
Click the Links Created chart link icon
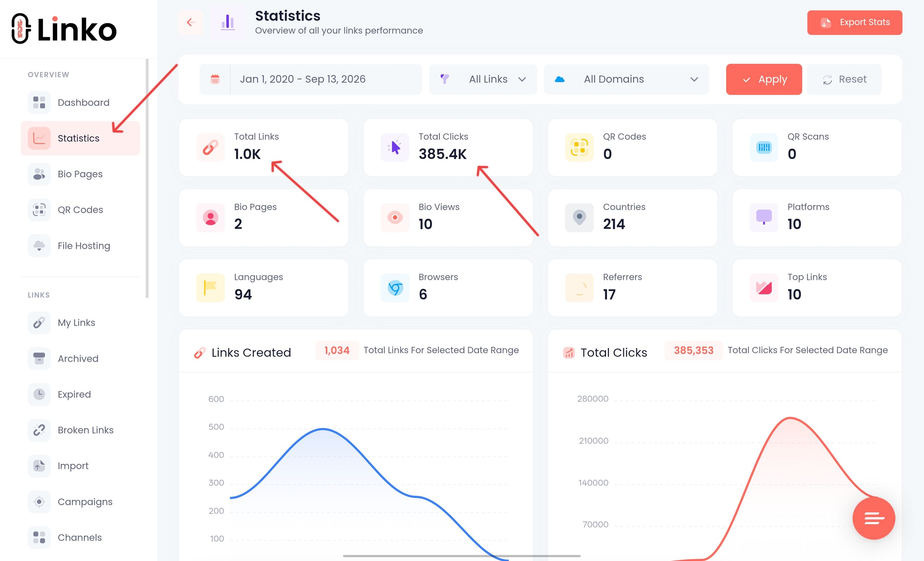(200, 353)
